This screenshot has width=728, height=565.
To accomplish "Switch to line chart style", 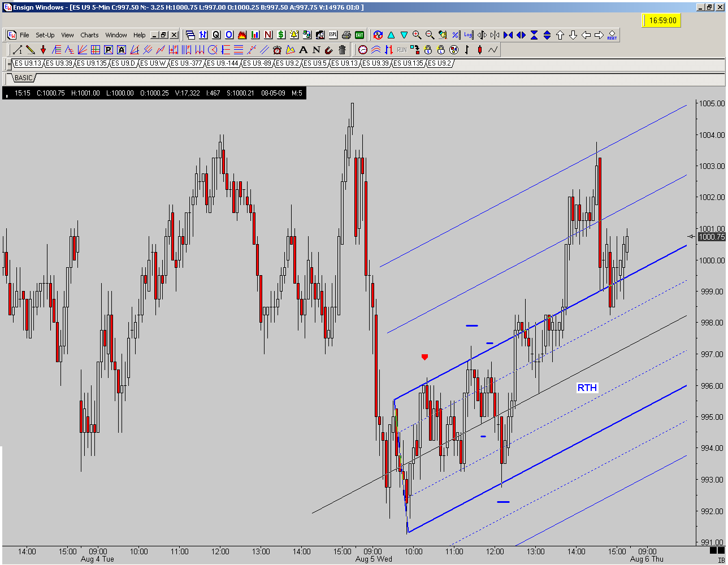I will 493,49.
